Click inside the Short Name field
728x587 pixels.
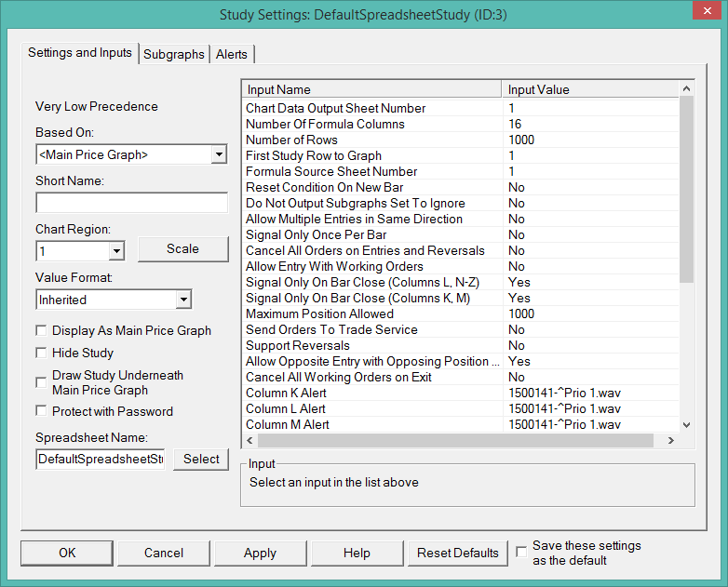pyautogui.click(x=131, y=203)
